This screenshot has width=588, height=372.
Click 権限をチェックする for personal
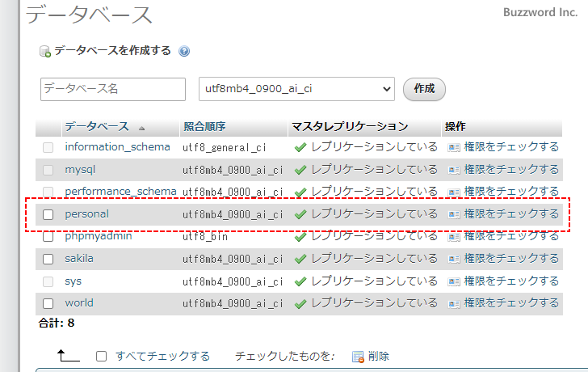click(511, 213)
